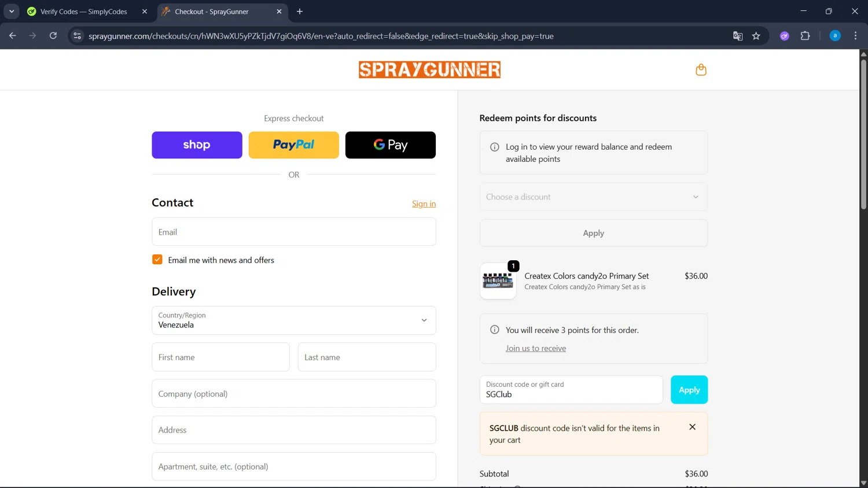
Task: Apply the SGClub discount code
Action: (x=689, y=390)
